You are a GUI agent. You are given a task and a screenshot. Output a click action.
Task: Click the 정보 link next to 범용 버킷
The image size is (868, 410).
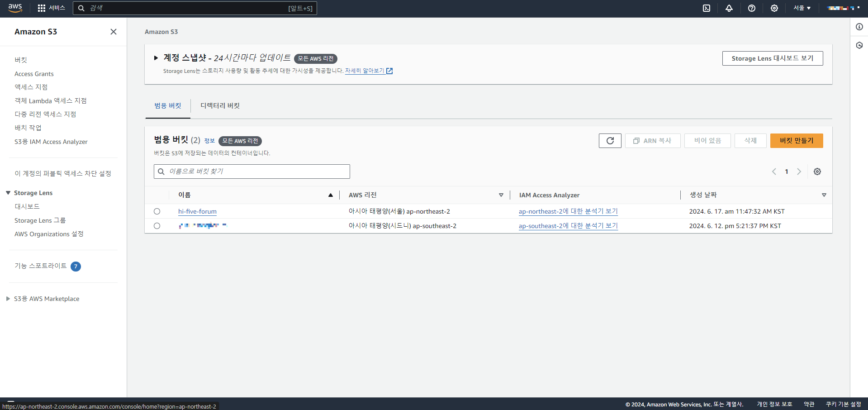click(209, 141)
